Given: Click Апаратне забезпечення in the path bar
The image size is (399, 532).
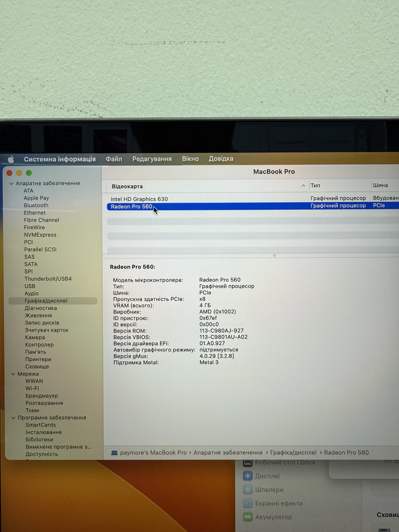Looking at the screenshot, I should 228,453.
